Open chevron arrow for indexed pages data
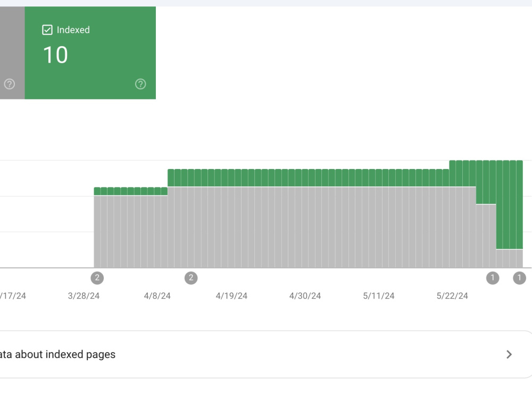This screenshot has height=398, width=532. tap(509, 354)
